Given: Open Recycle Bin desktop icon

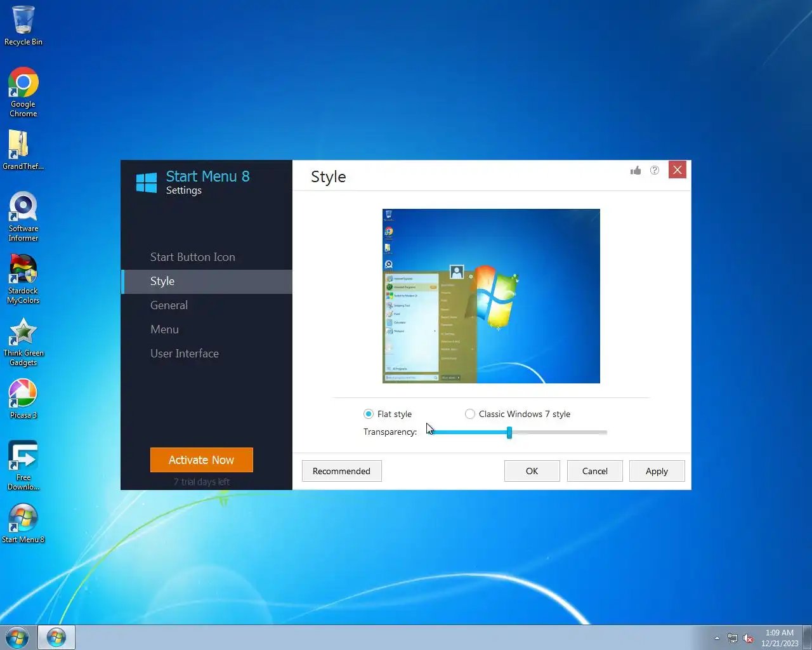Looking at the screenshot, I should 23,26.
